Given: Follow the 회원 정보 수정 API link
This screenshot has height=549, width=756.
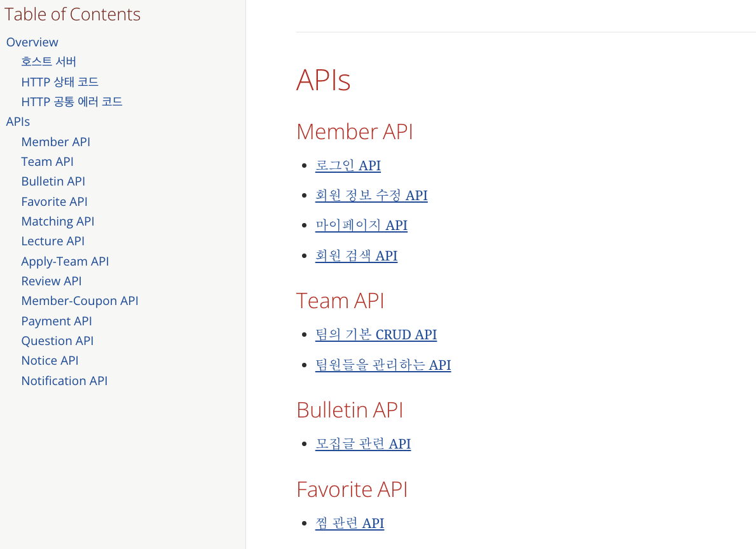Looking at the screenshot, I should coord(371,195).
